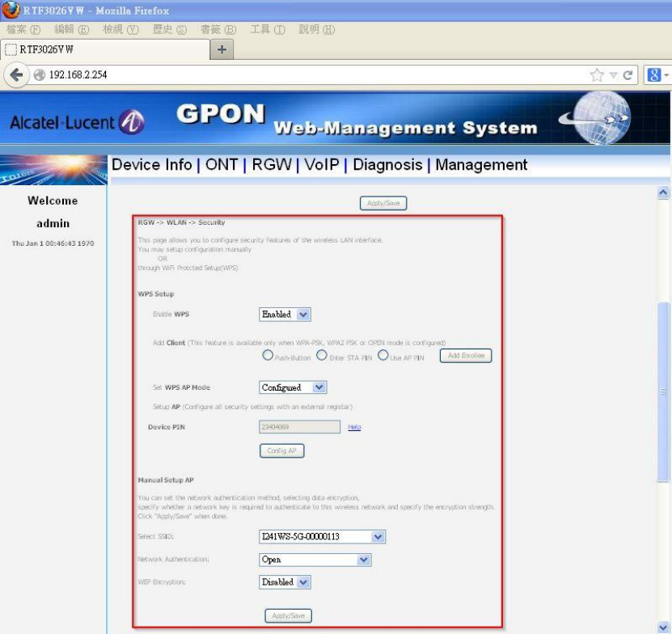Open the Select SSID dropdown
672x634 pixels.
point(323,537)
